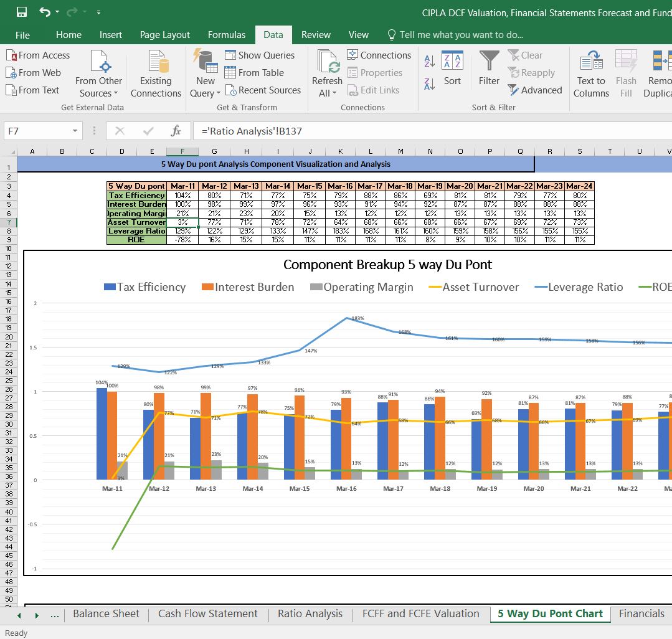Open the New Query dropdown

tap(205, 73)
